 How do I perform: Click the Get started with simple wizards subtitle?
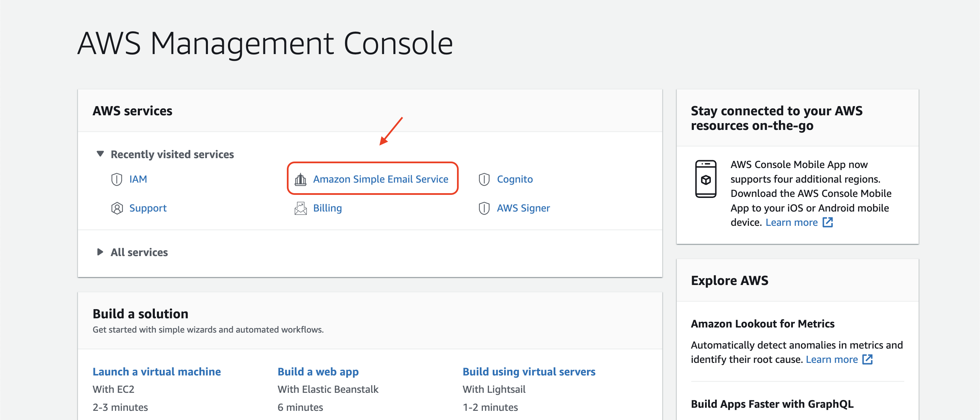(x=208, y=330)
